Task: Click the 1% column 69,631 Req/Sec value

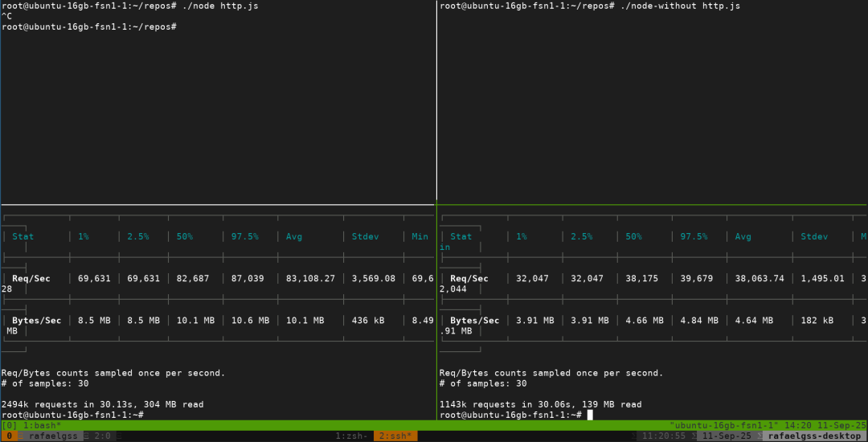Action: tap(94, 278)
